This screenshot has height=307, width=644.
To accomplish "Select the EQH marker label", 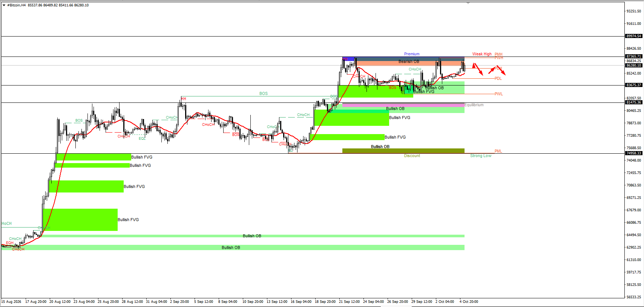I will click(x=9, y=243).
